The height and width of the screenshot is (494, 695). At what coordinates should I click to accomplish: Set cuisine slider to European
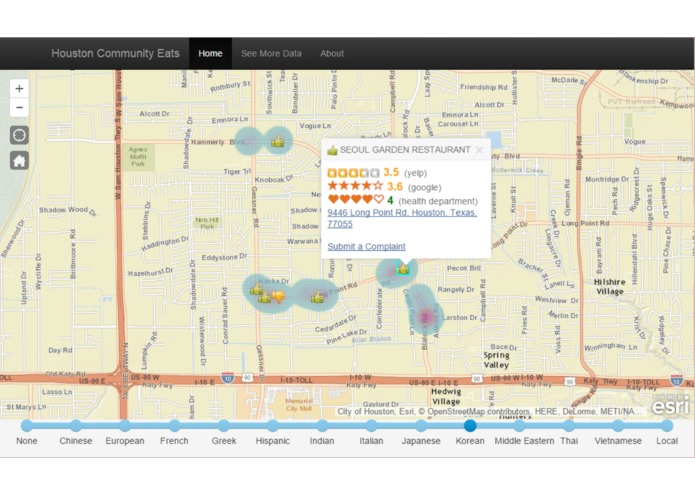[125, 426]
